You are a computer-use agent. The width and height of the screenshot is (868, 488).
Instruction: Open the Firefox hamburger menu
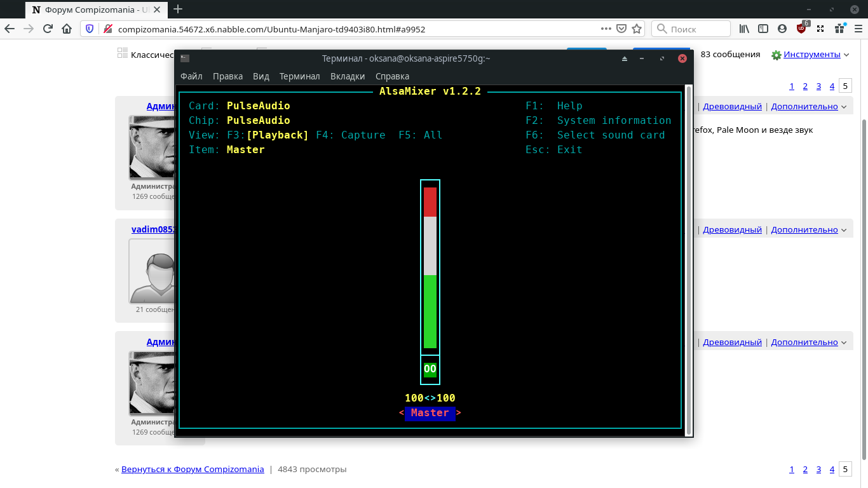(857, 29)
